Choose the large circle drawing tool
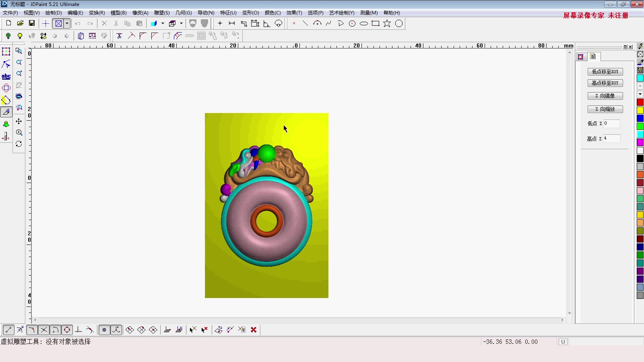Image resolution: width=644 pixels, height=362 pixels. 399,23
